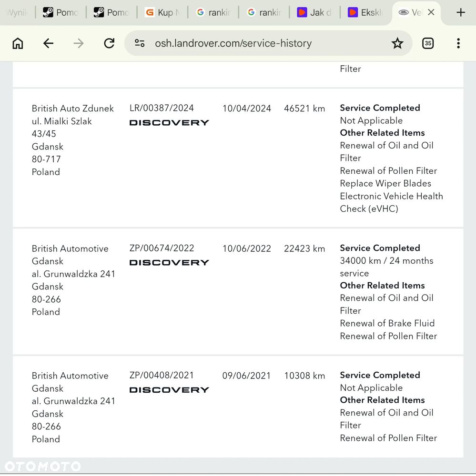Open a new tab with plus
The height and width of the screenshot is (476, 476).
tap(460, 12)
